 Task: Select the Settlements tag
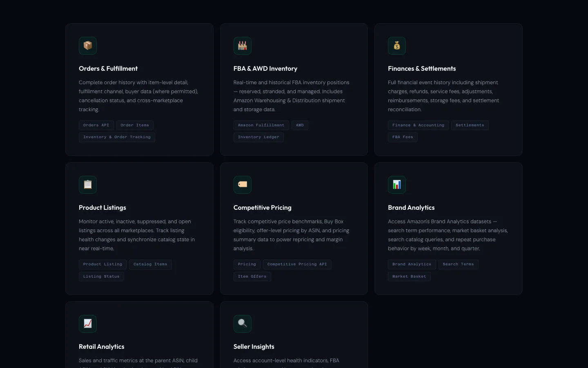coord(470,125)
